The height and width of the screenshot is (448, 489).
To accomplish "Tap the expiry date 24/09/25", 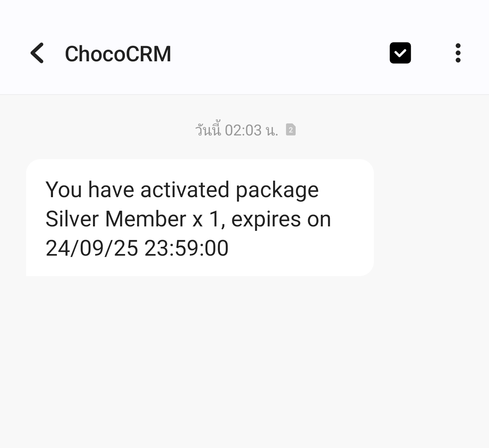I will 92,248.
